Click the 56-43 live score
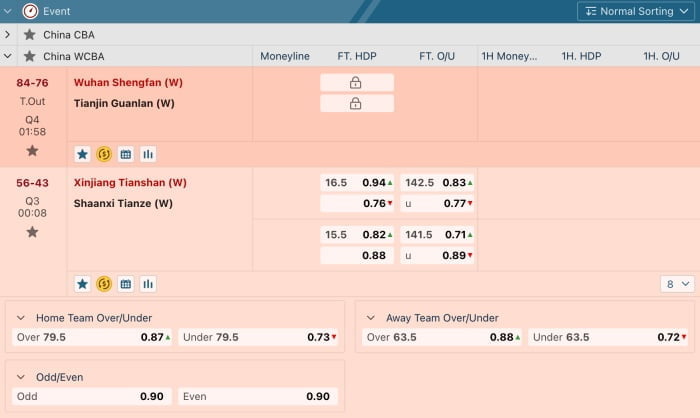This screenshot has height=418, width=700. tap(32, 183)
